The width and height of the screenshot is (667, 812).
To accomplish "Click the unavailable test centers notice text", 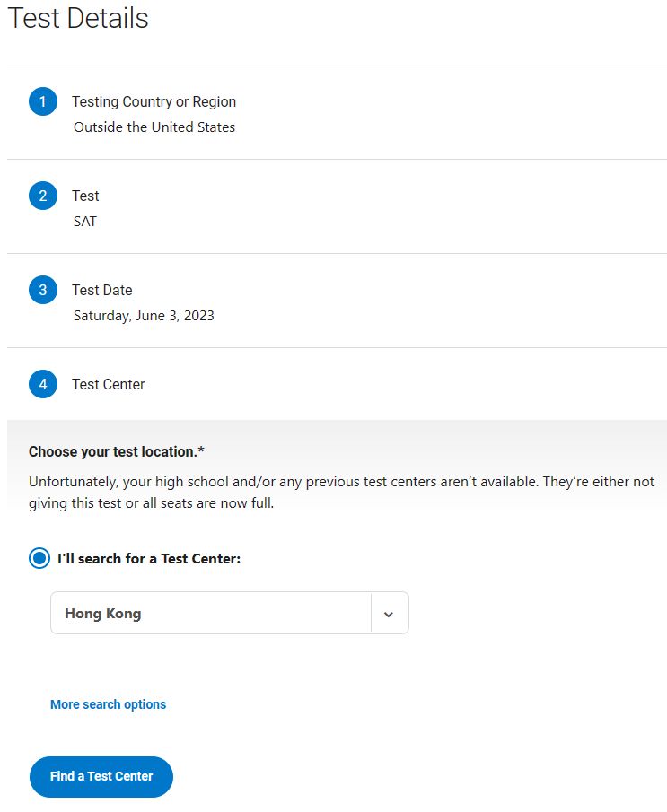I will [341, 492].
